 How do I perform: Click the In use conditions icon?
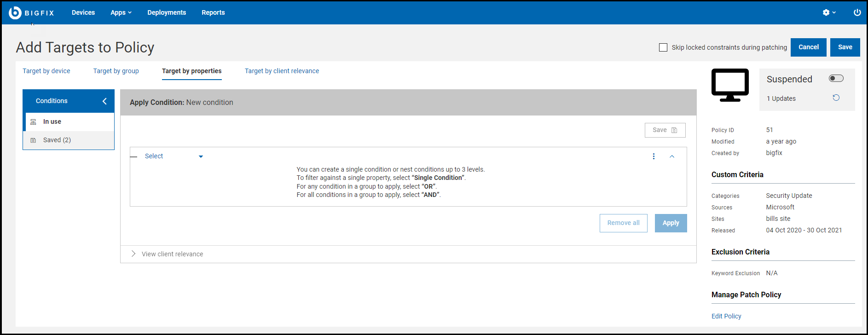coord(33,122)
